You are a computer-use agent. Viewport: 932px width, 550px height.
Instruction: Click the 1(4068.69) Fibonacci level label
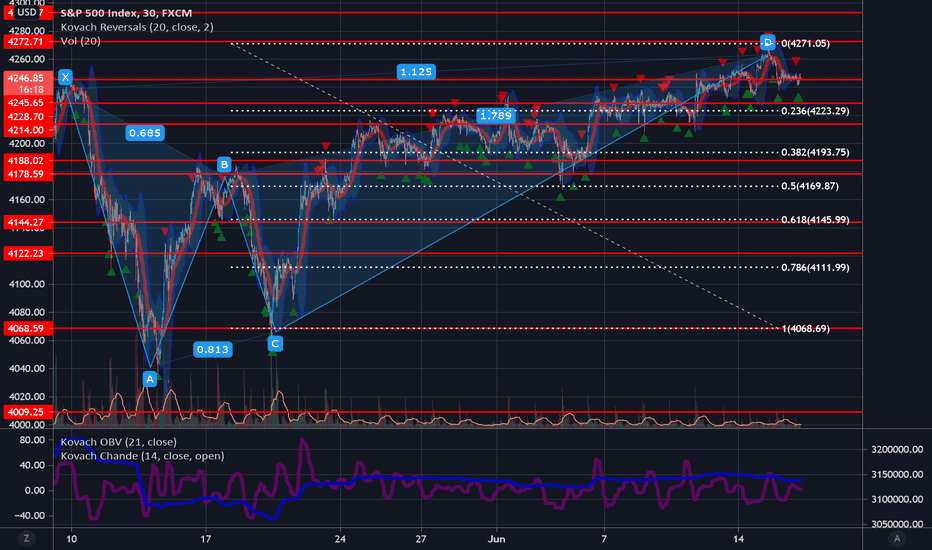point(805,329)
